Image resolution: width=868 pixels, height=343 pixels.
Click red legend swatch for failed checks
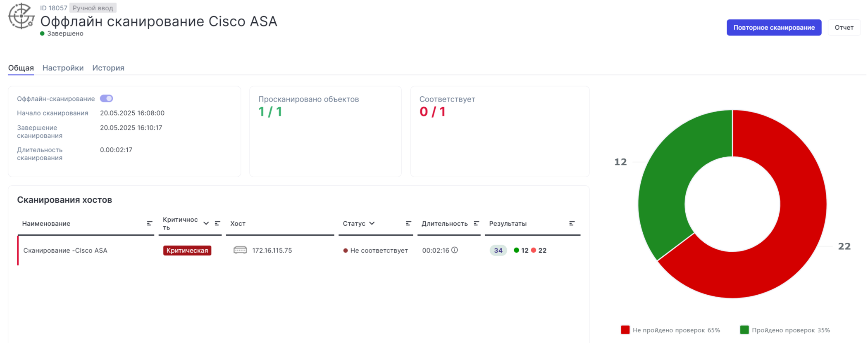click(625, 330)
